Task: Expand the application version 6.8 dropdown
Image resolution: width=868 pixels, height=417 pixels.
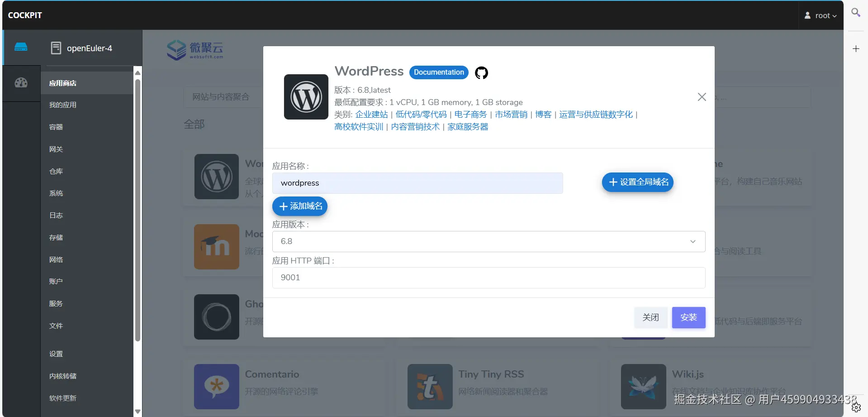Action: click(x=489, y=241)
